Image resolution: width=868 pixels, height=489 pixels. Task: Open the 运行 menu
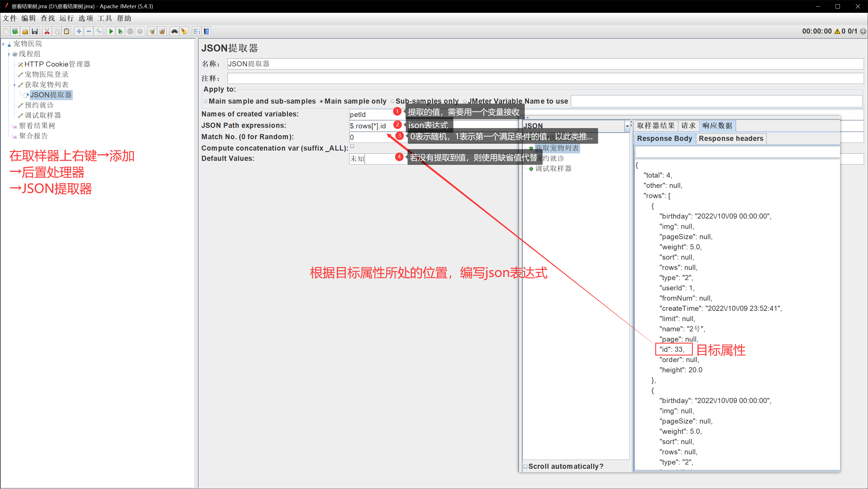point(66,18)
